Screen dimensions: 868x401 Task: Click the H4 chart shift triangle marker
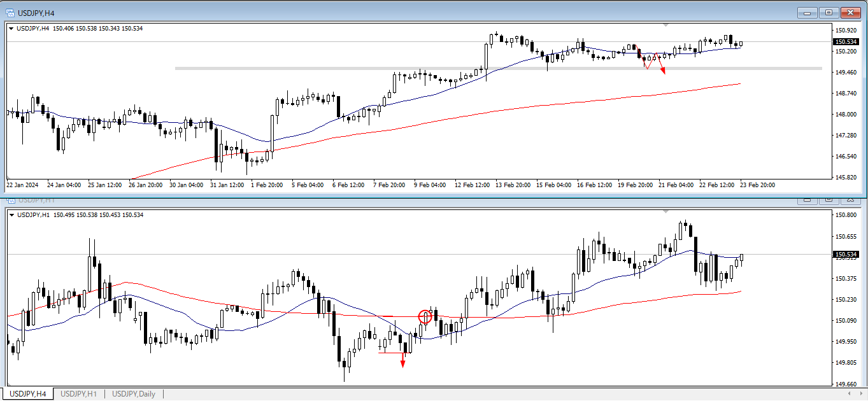pyautogui.click(x=666, y=25)
